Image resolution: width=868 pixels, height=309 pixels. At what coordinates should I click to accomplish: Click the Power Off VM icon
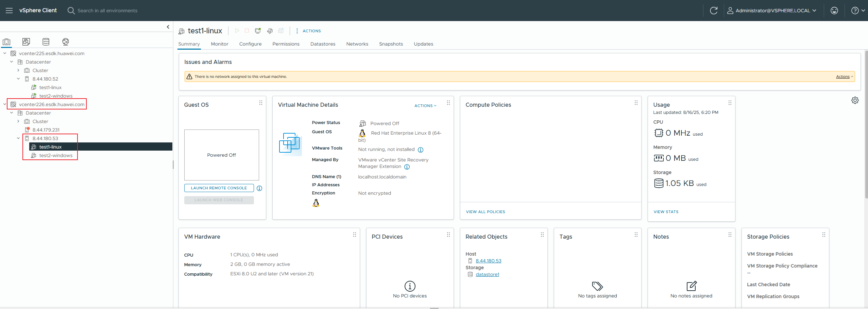click(247, 31)
